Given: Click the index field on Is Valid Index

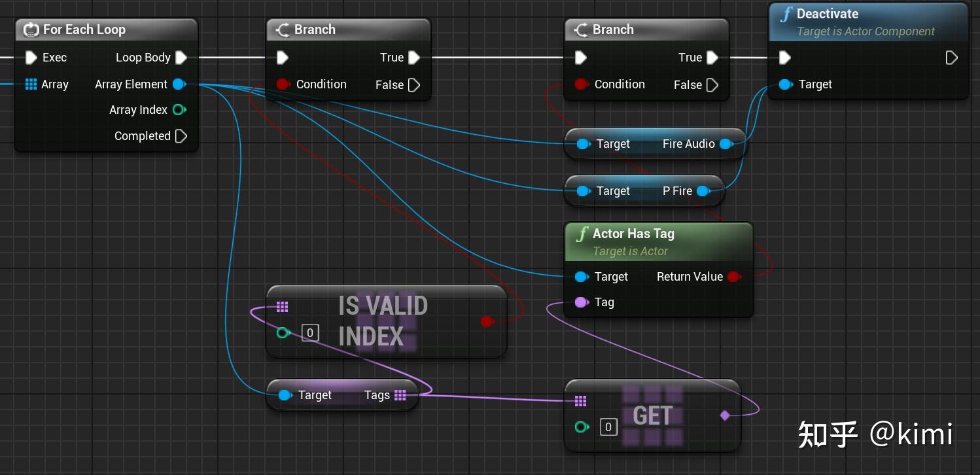Looking at the screenshot, I should click(x=310, y=332).
